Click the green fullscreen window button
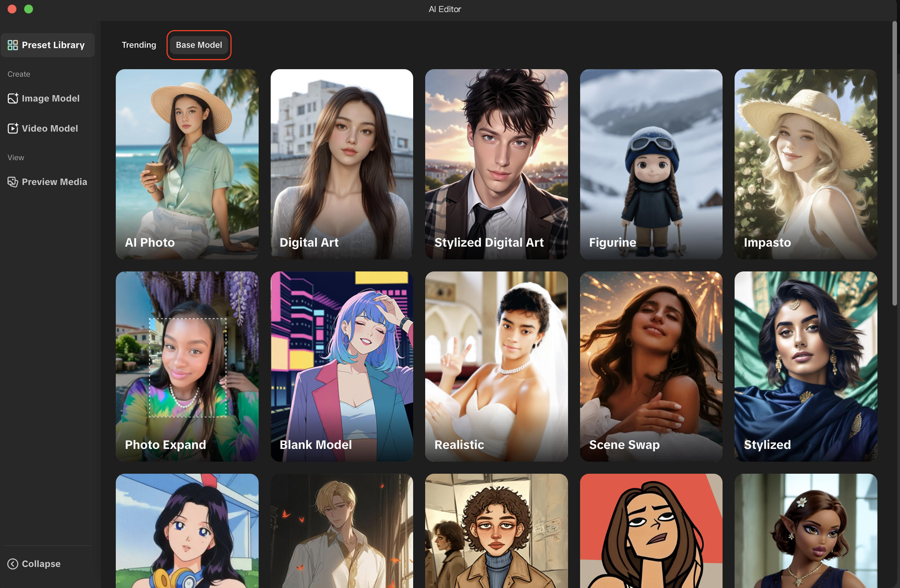The height and width of the screenshot is (588, 900). (x=29, y=9)
